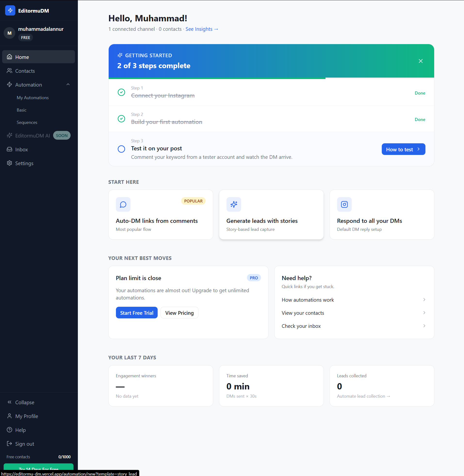
Task: Dismiss the Getting Started banner
Action: pos(421,61)
